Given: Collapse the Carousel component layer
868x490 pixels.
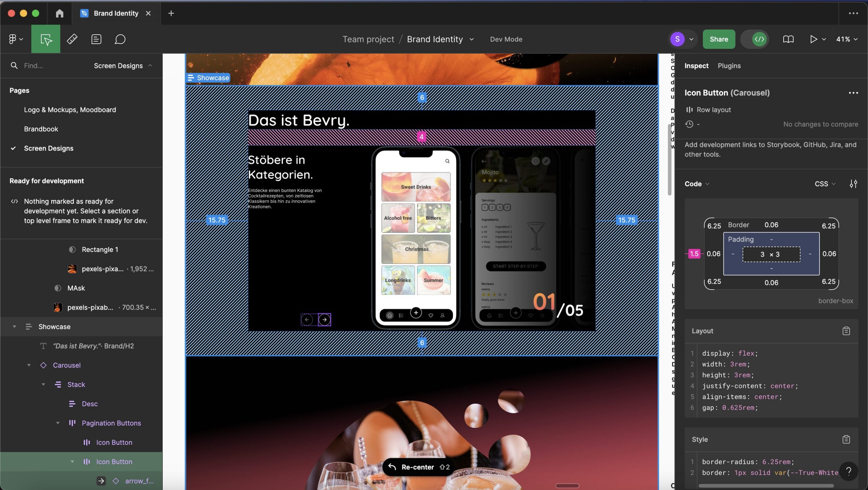Looking at the screenshot, I should (29, 365).
